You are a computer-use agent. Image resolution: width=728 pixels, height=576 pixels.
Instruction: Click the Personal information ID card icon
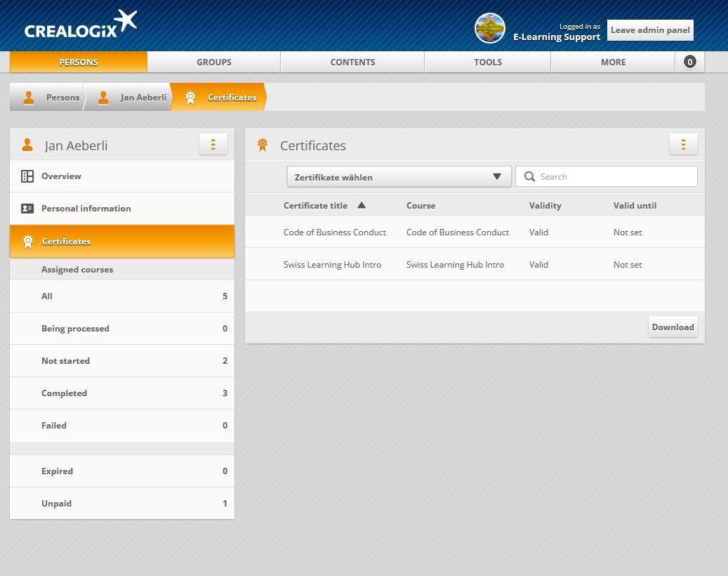[27, 209]
